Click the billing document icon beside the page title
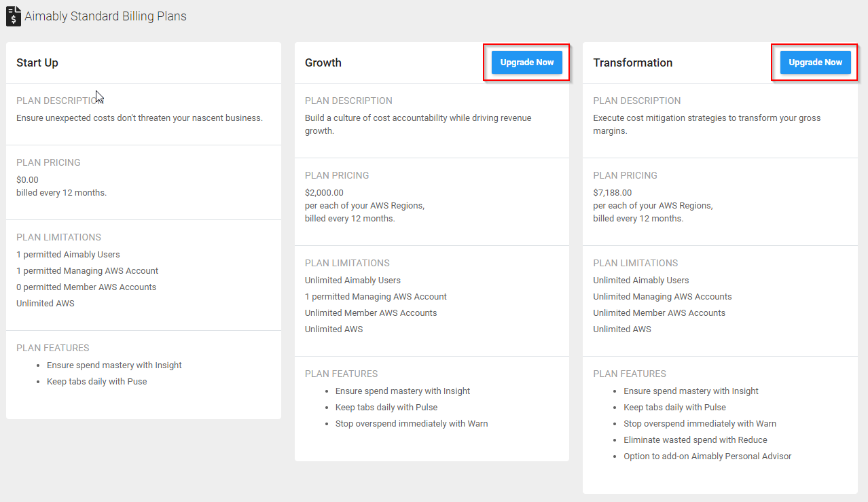Screen dimensions: 868x502 pos(14,16)
